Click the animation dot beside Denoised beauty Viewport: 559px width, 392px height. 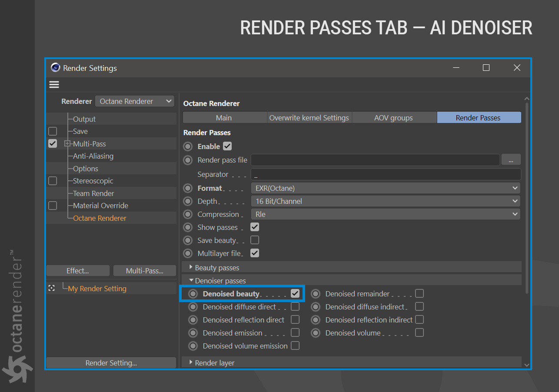pos(193,294)
